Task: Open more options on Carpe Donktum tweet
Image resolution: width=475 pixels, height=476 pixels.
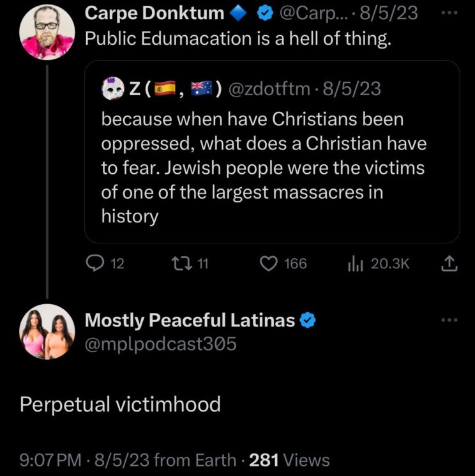Action: point(451,12)
